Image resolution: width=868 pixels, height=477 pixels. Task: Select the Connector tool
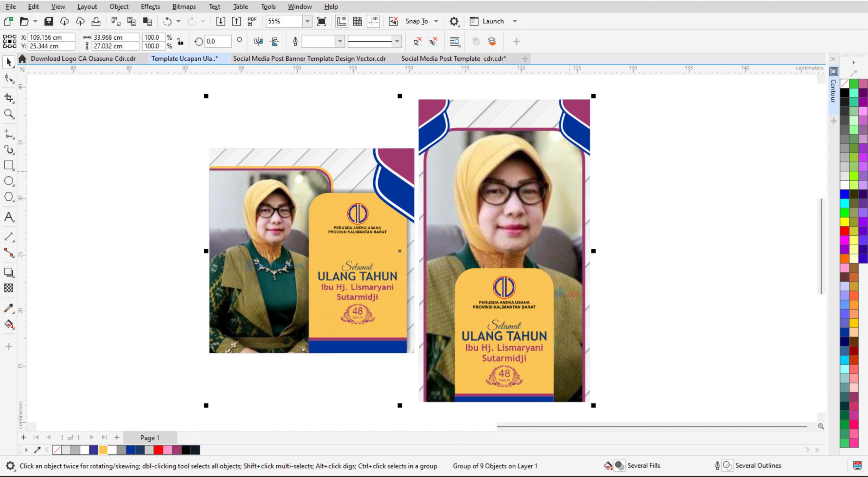[x=8, y=252]
